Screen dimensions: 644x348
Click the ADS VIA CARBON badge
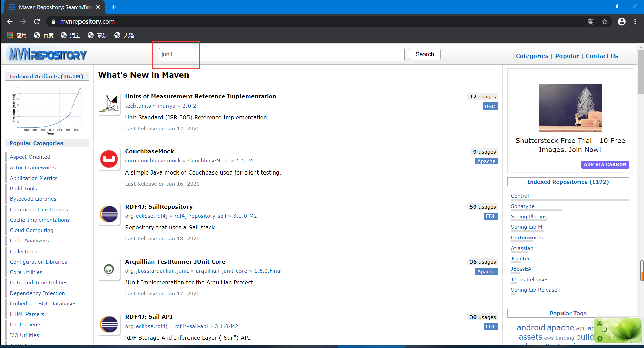click(x=605, y=164)
